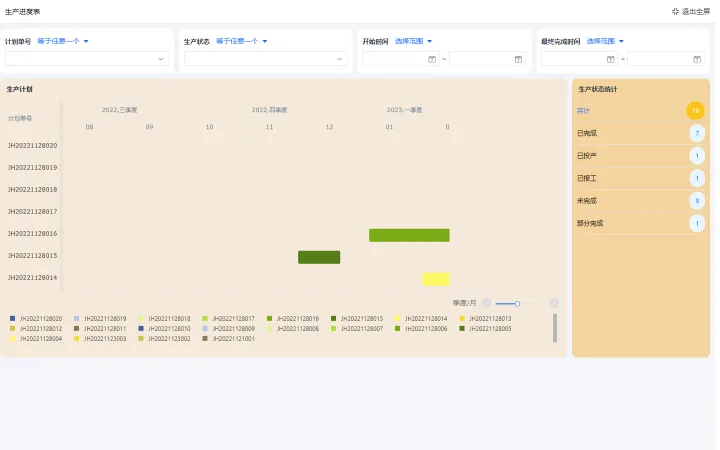720x450 pixels.
Task: Click the 部分完成 count badge
Action: coord(697,223)
